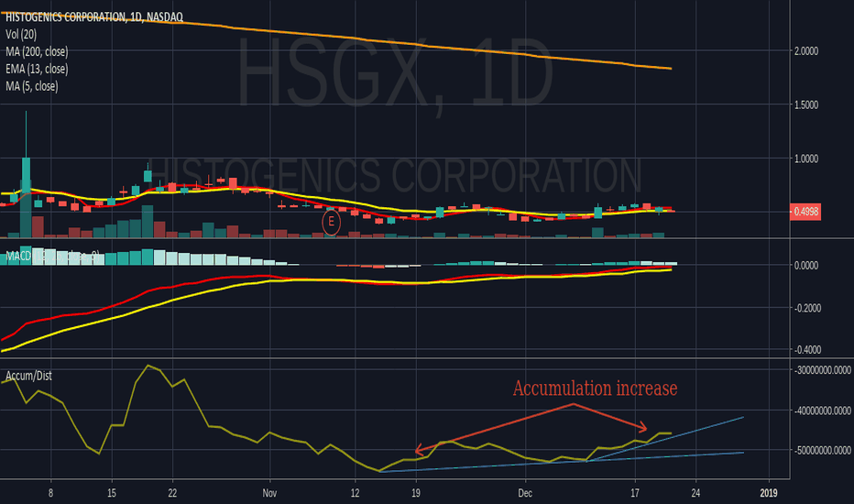Click the 0.0000 MACD axis label
Screen dimensions: 854x504
pos(806,266)
